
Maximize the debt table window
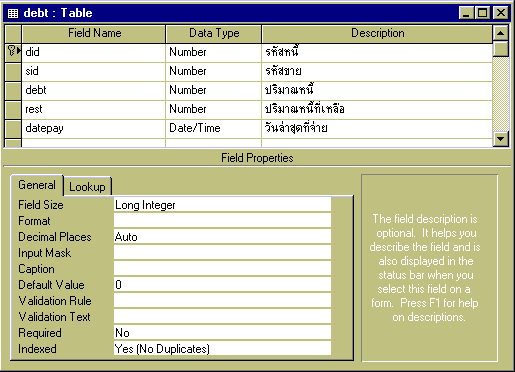click(x=482, y=13)
